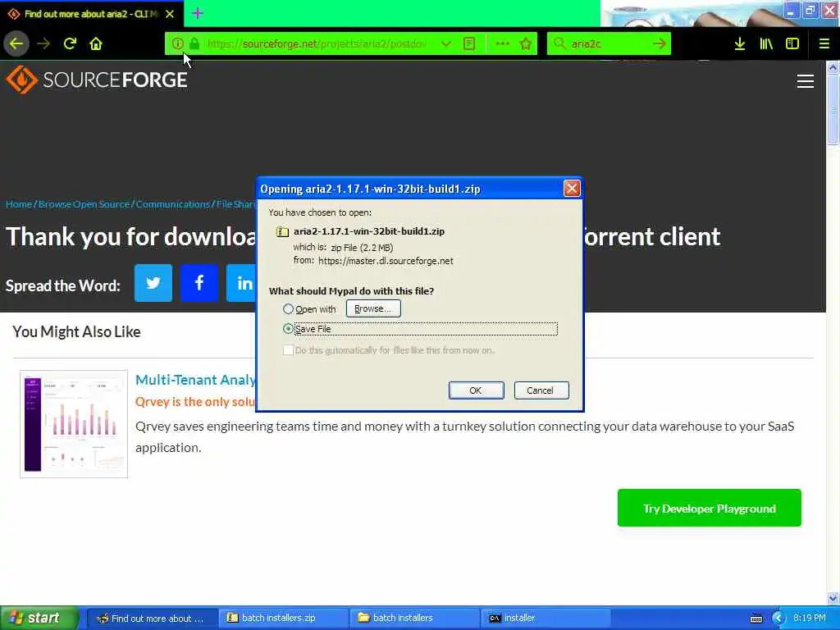Open the library bookmarks icon
This screenshot has width=840, height=630.
point(766,44)
